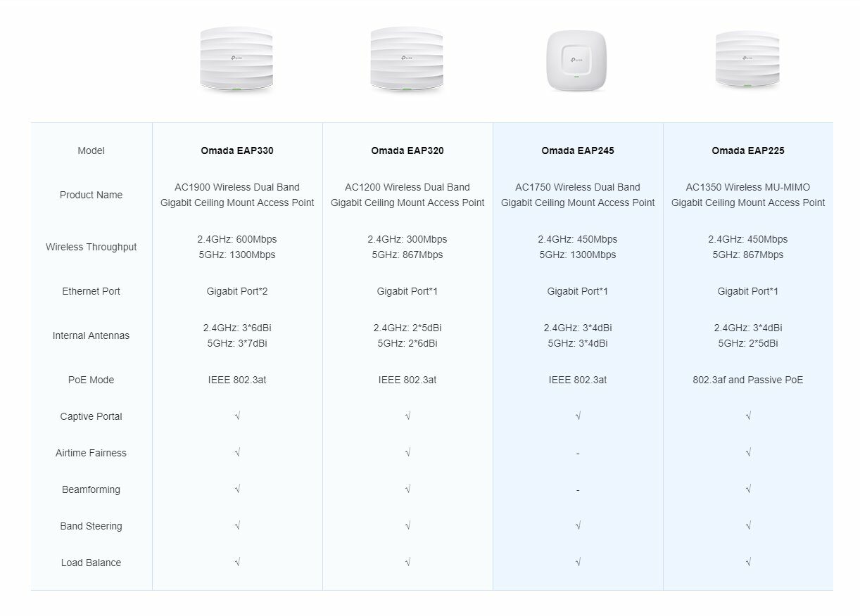Click EAP245's Gigabit Port*1 cell
This screenshot has height=616, width=860.
(x=578, y=291)
